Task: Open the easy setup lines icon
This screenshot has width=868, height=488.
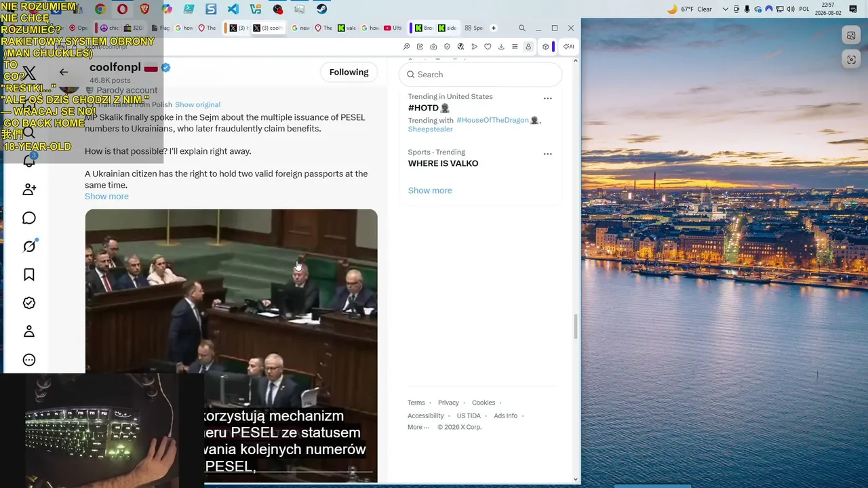Action: click(515, 47)
